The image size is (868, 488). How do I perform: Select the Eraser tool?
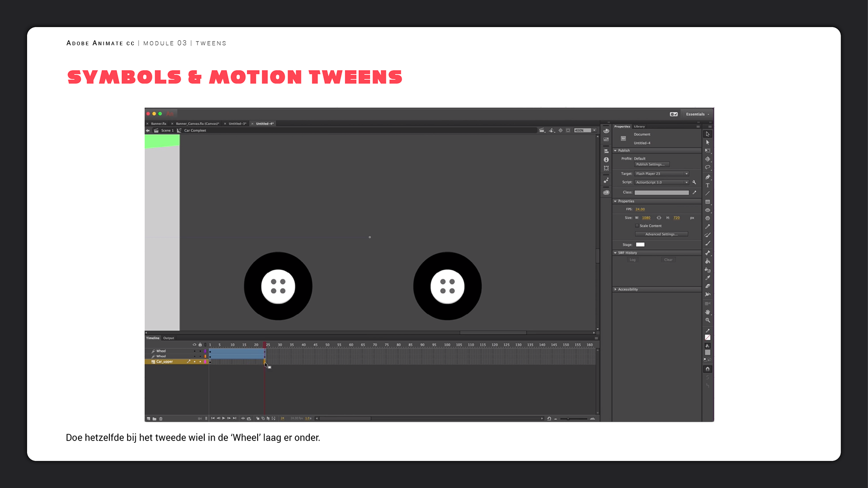coord(708,286)
